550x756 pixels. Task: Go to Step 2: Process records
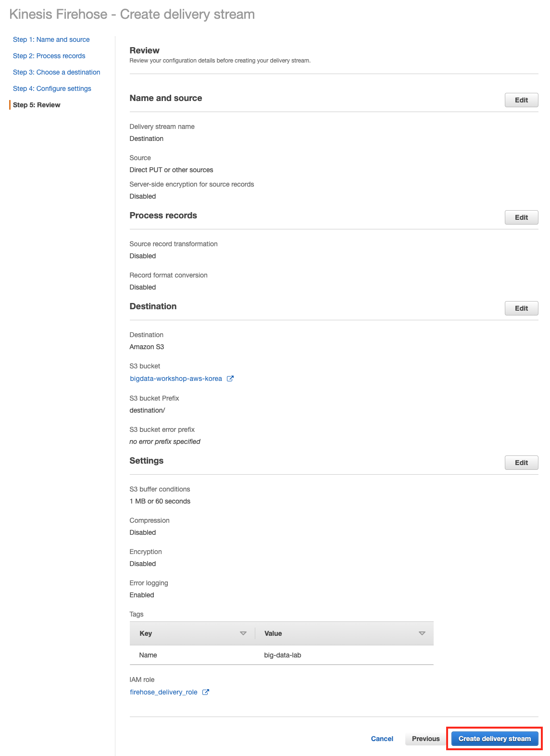point(49,56)
